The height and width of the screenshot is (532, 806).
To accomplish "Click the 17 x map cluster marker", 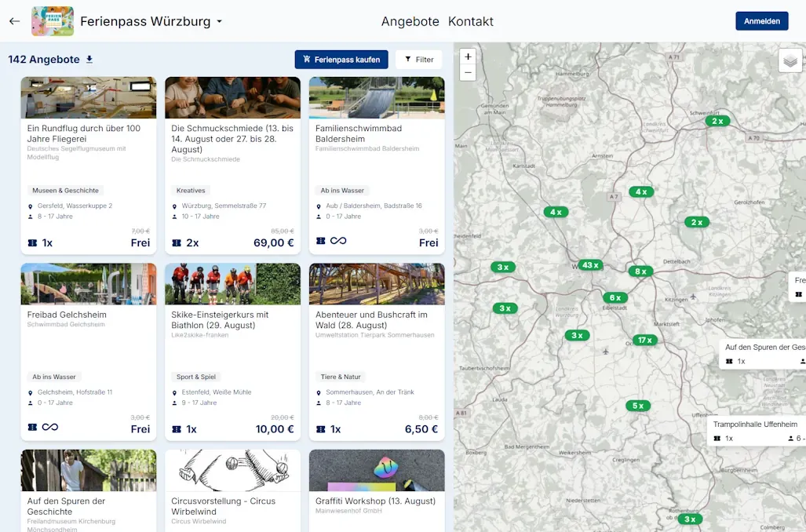I will point(644,341).
